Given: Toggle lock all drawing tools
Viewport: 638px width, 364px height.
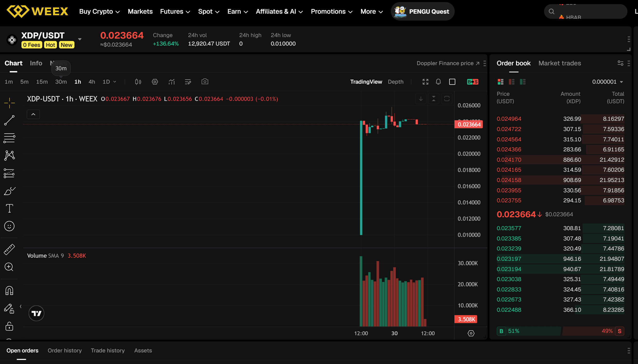Looking at the screenshot, I should click(x=10, y=326).
